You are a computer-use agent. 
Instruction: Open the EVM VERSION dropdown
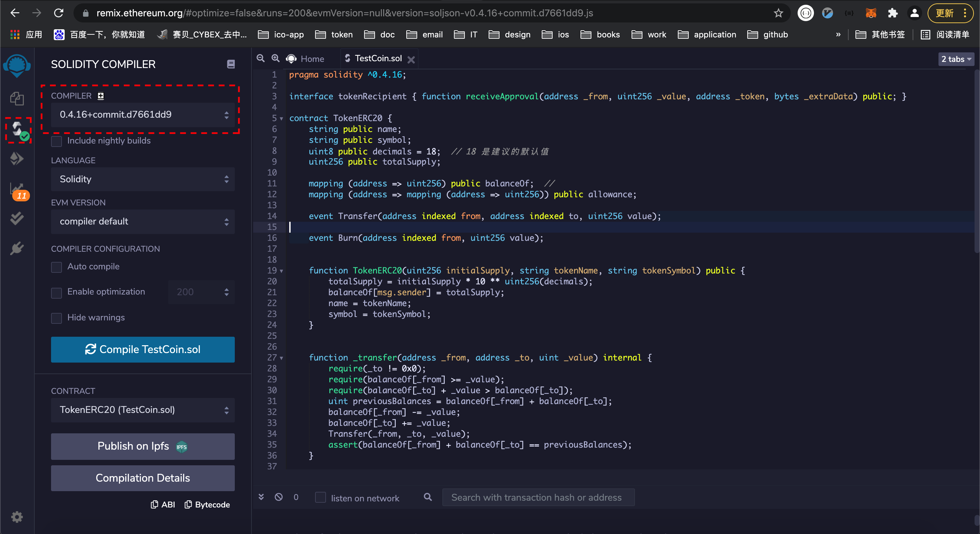[x=143, y=221]
